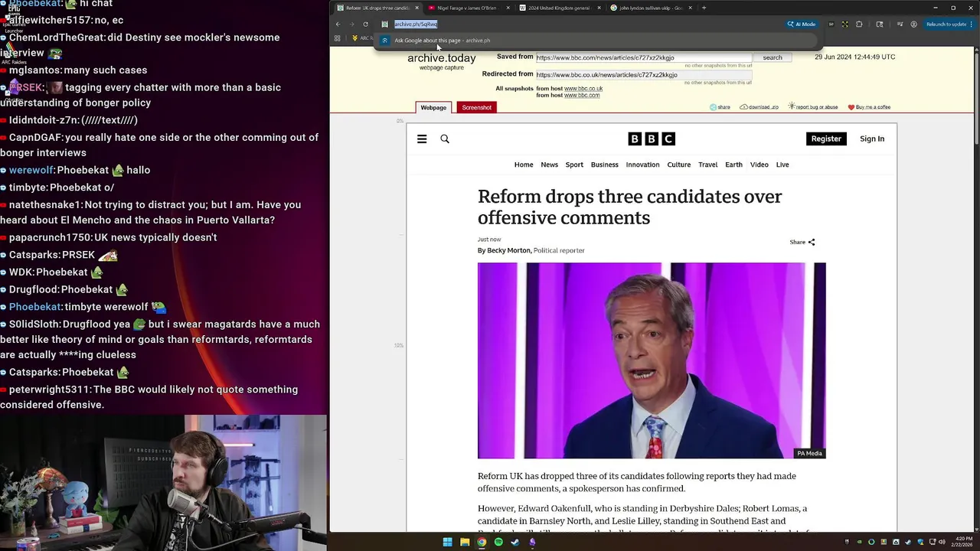Click the article Share icon

812,242
